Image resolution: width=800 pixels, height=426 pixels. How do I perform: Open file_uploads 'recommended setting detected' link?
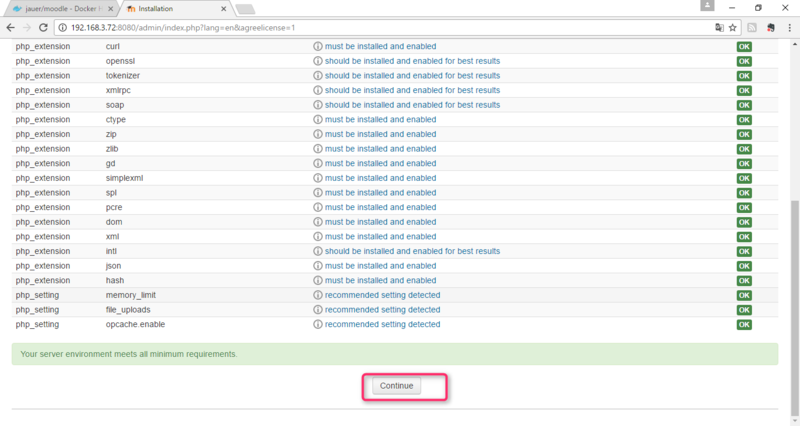point(383,310)
